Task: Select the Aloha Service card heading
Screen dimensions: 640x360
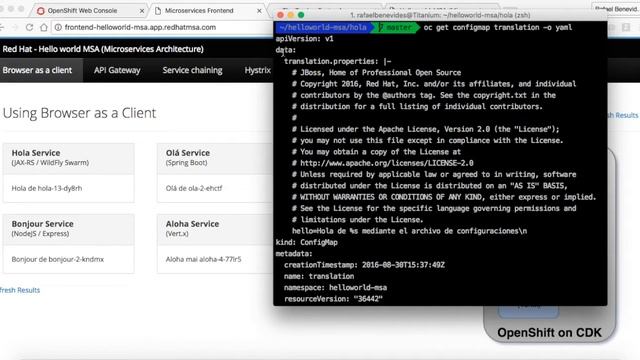Action: point(192,224)
